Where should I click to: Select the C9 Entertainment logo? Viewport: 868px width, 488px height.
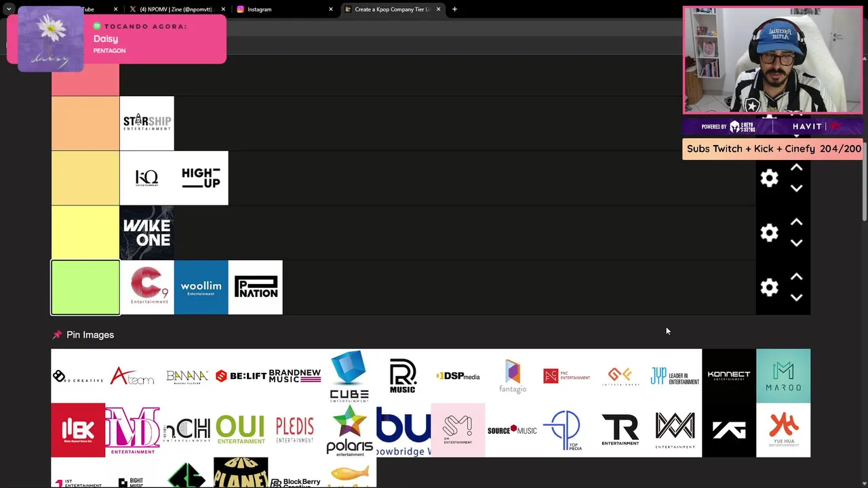pos(146,287)
